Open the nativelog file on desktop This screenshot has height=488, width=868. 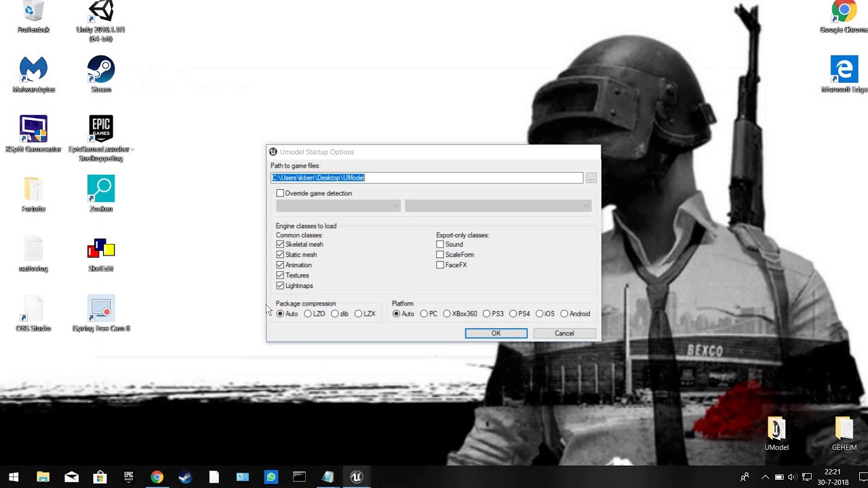point(33,253)
